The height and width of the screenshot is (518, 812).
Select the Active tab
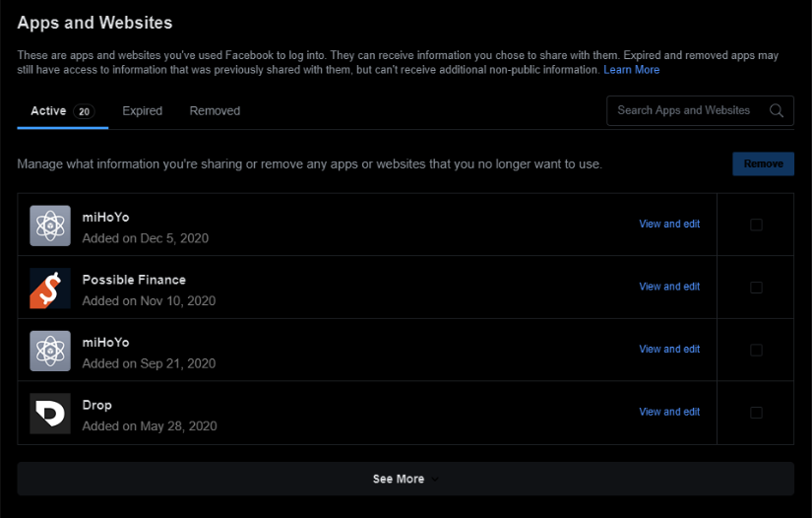coord(48,111)
